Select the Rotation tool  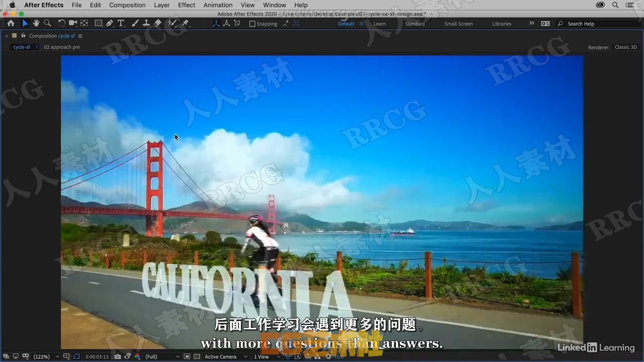click(61, 23)
